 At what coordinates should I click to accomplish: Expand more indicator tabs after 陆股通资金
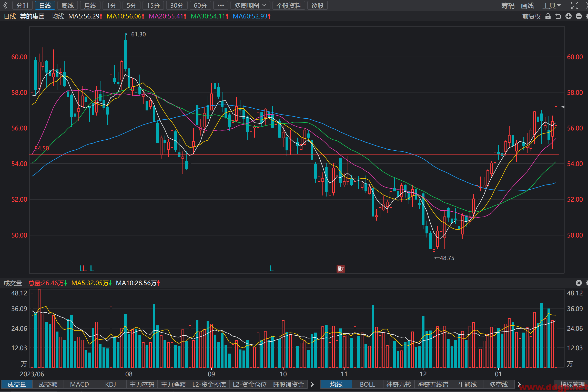pyautogui.click(x=312, y=384)
